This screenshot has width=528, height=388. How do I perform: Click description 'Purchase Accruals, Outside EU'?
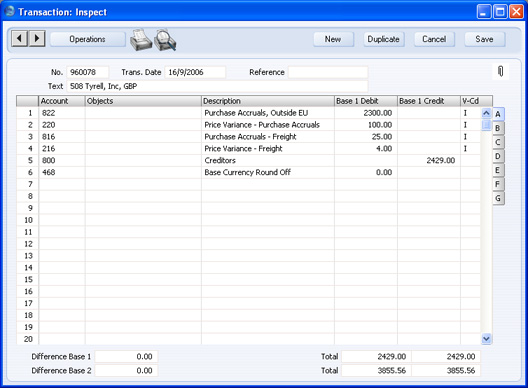tap(256, 113)
